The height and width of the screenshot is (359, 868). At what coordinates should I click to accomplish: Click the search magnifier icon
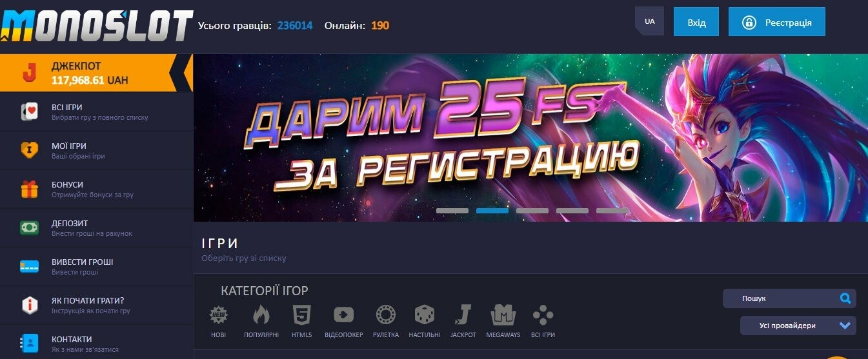tap(845, 298)
